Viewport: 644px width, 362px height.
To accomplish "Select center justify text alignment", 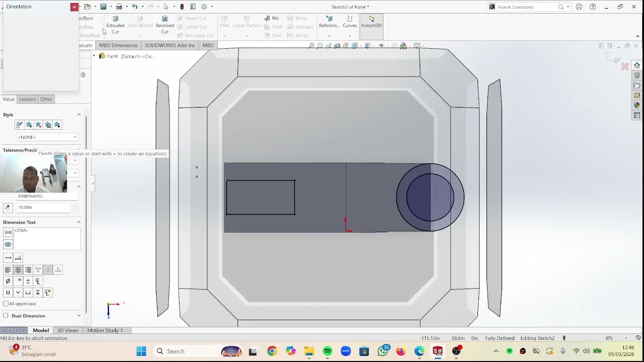I will coord(18,270).
